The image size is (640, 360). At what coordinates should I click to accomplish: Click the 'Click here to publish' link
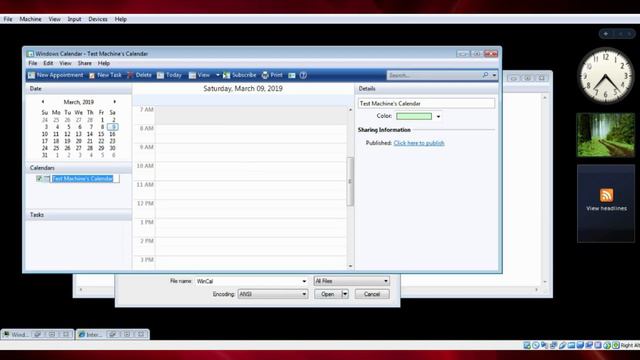(x=419, y=143)
